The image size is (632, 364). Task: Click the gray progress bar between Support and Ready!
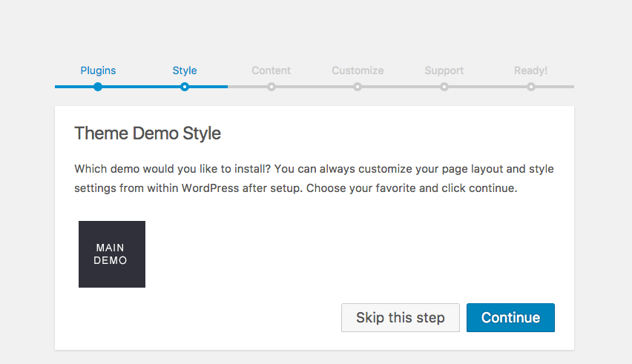[487, 87]
